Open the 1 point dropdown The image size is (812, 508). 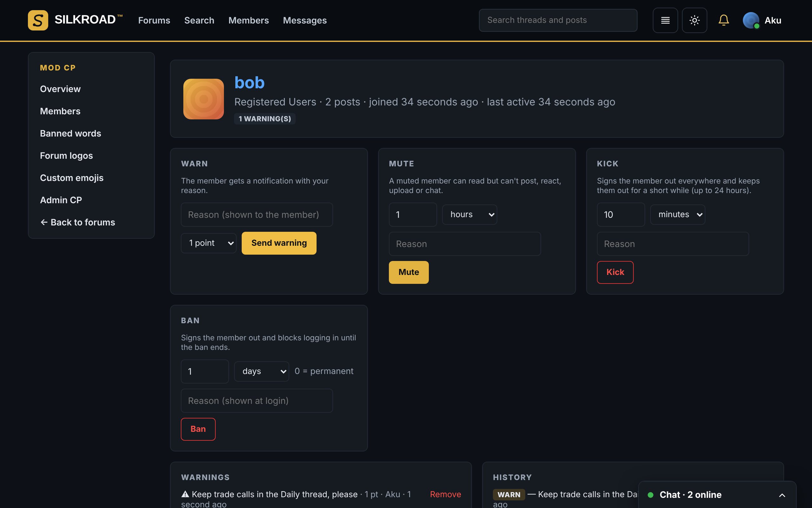(208, 243)
